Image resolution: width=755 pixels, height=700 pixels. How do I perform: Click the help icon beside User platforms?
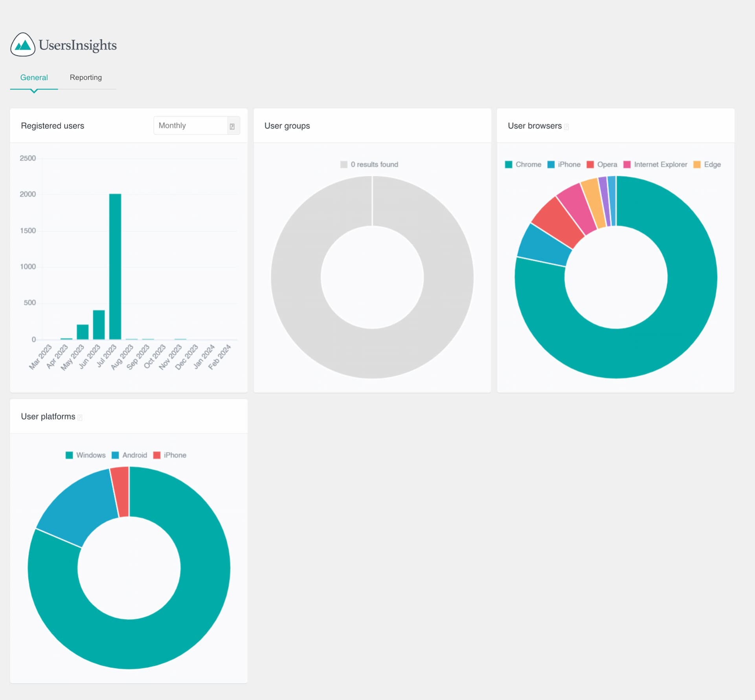point(80,417)
